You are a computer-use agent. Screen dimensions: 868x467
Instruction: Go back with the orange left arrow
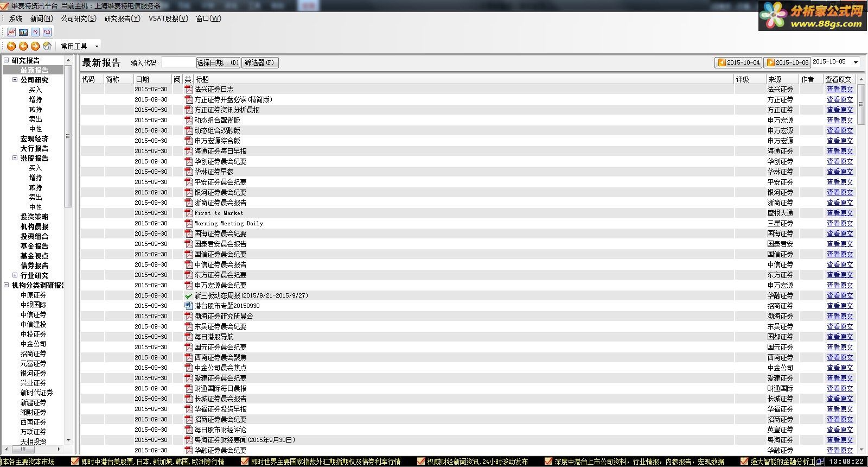pyautogui.click(x=23, y=46)
